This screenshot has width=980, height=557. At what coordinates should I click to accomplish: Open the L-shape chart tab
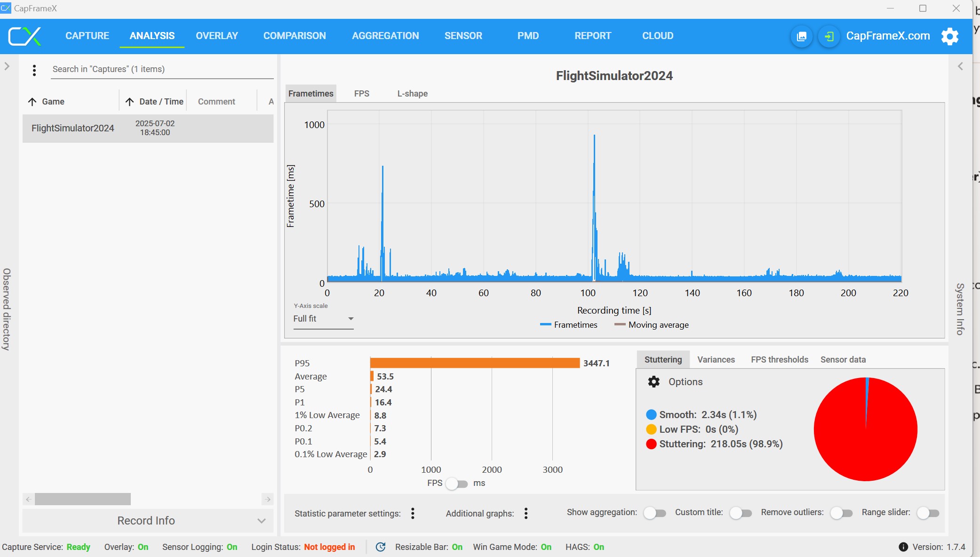412,94
